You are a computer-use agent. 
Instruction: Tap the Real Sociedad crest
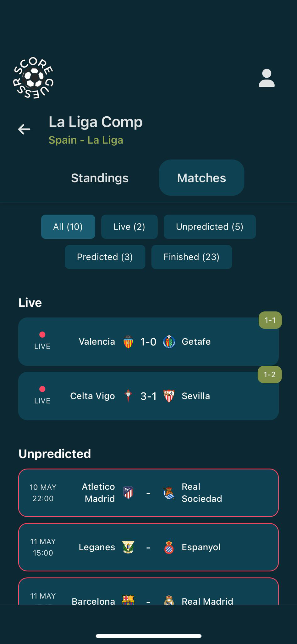tap(169, 493)
